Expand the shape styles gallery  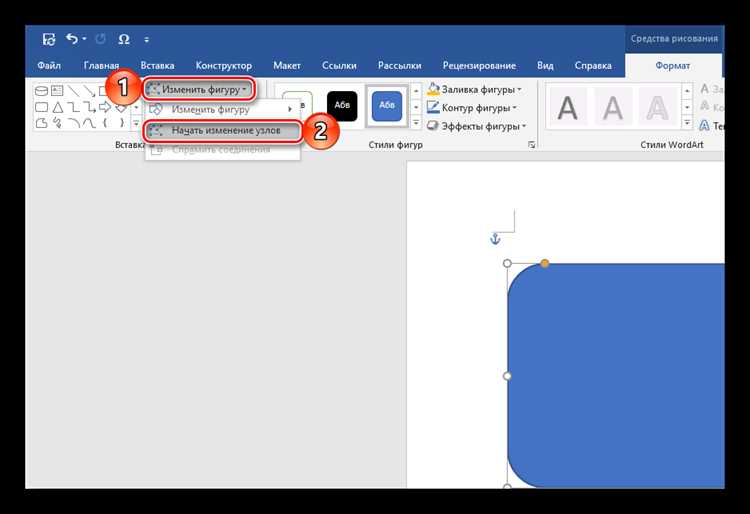[x=416, y=123]
